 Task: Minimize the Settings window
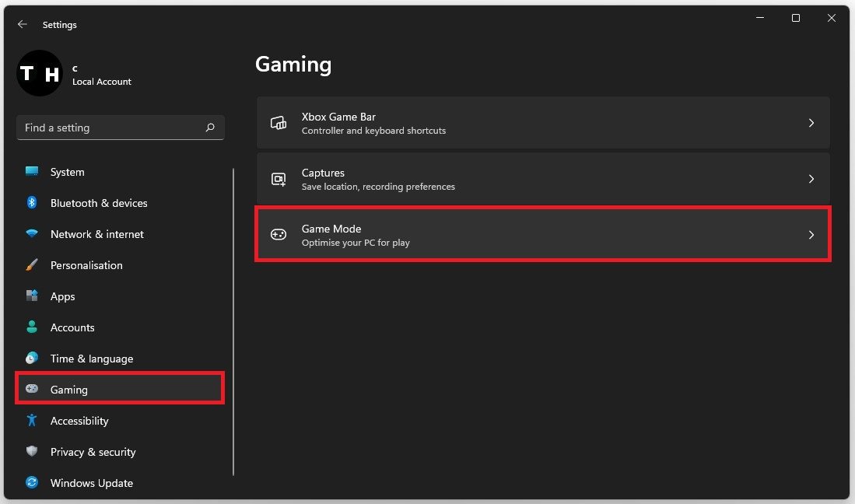click(x=759, y=18)
